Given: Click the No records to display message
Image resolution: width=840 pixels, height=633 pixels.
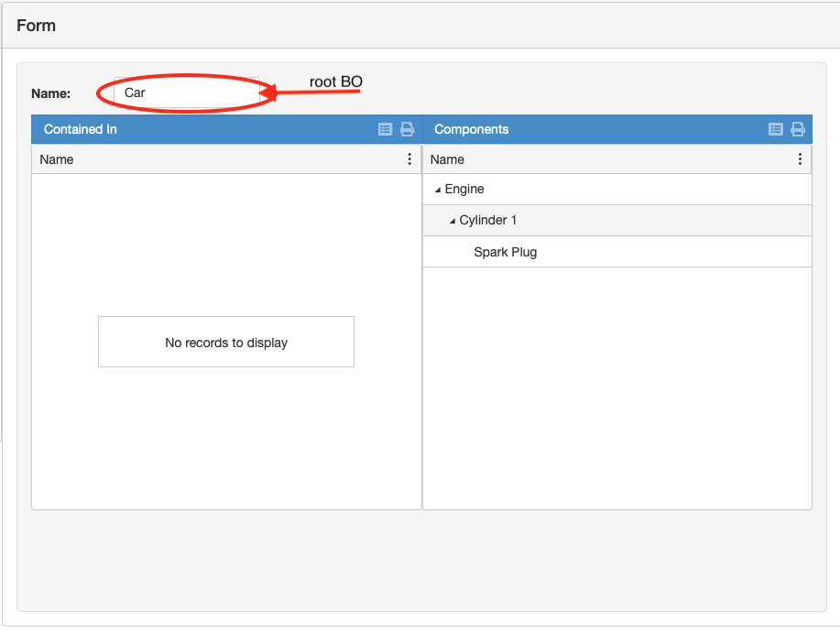Looking at the screenshot, I should (226, 343).
